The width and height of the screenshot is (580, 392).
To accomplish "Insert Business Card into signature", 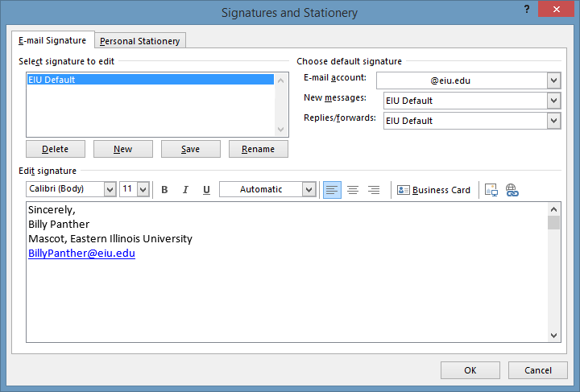I will (x=433, y=190).
